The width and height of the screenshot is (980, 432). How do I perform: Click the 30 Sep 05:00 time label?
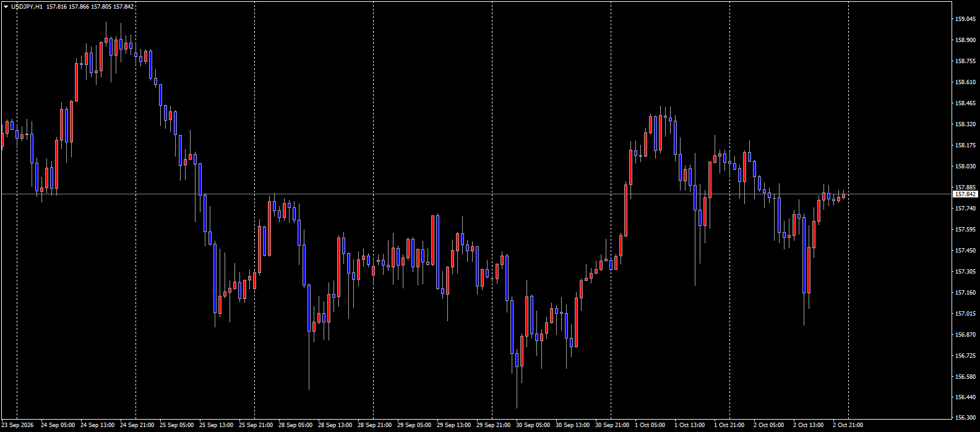coord(533,425)
